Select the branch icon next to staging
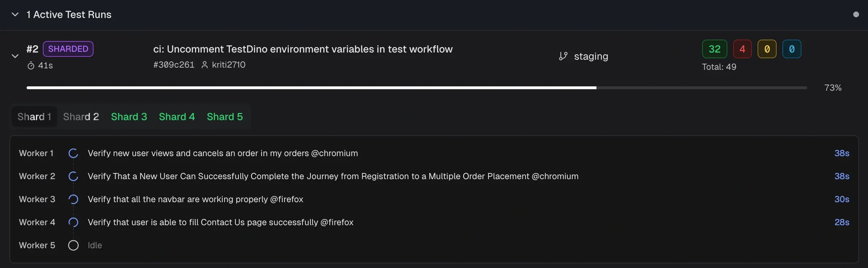Viewport: 868px width, 268px height. 563,56
